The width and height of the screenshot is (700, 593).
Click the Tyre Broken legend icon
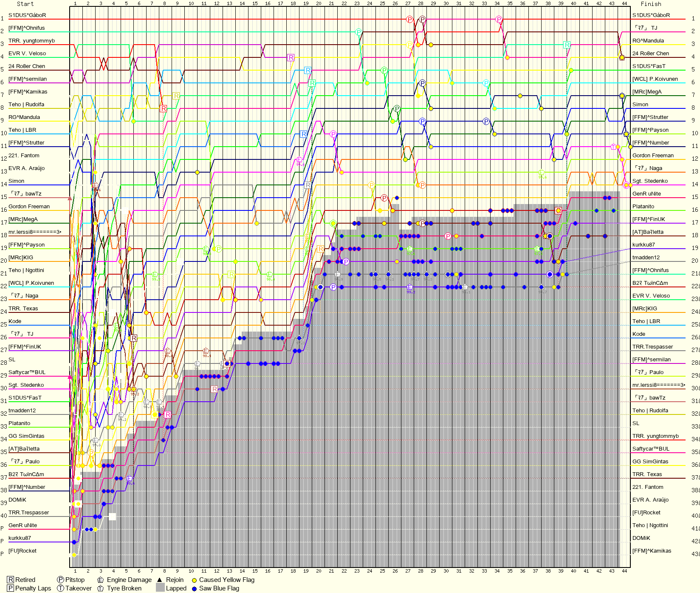tap(101, 588)
